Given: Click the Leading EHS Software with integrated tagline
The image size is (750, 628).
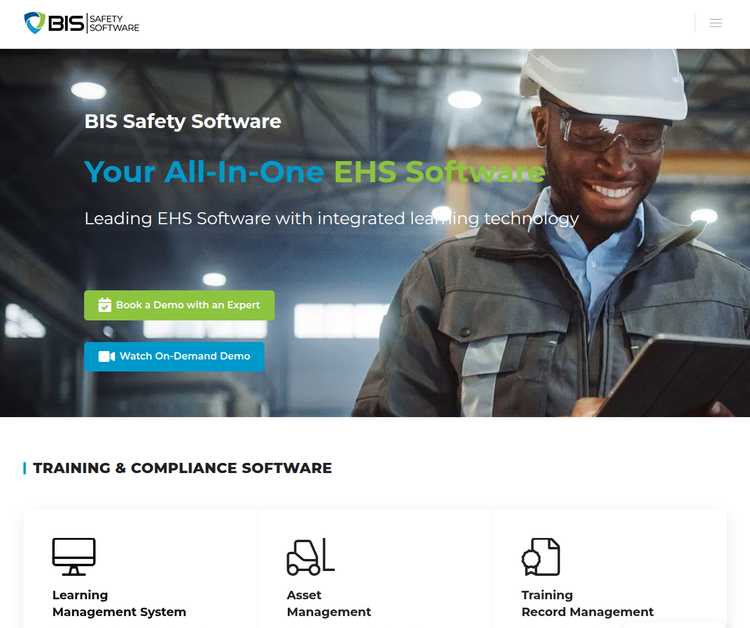Looking at the screenshot, I should pyautogui.click(x=331, y=219).
